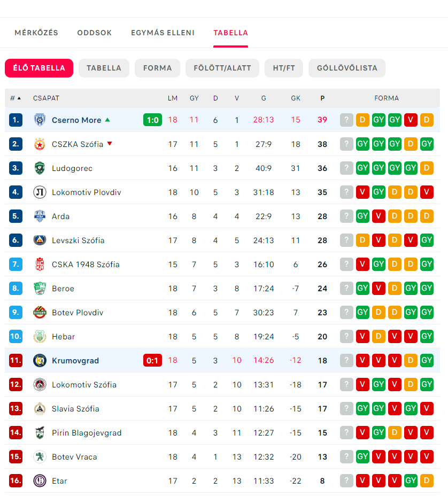Click the P points column header
The width and height of the screenshot is (448, 497).
pos(322,98)
